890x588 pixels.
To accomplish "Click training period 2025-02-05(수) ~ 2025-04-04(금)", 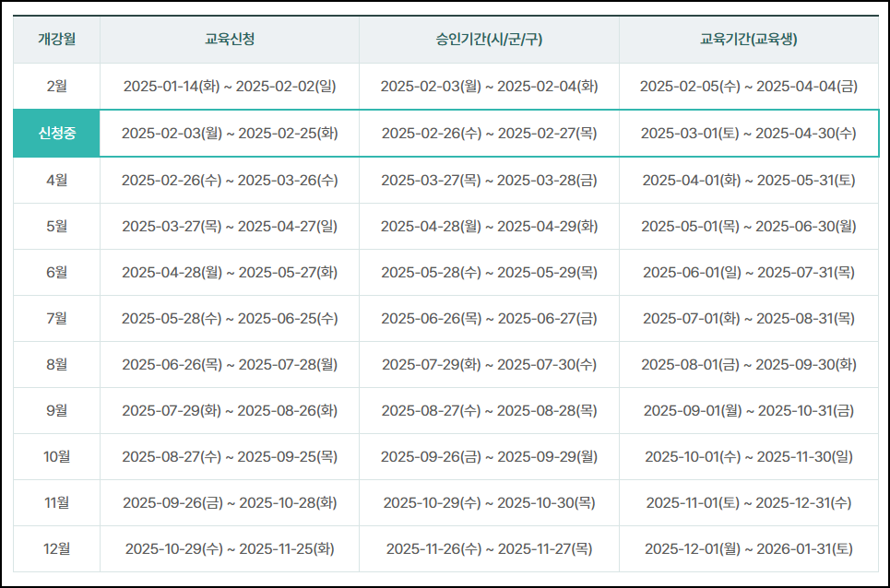I will (749, 87).
